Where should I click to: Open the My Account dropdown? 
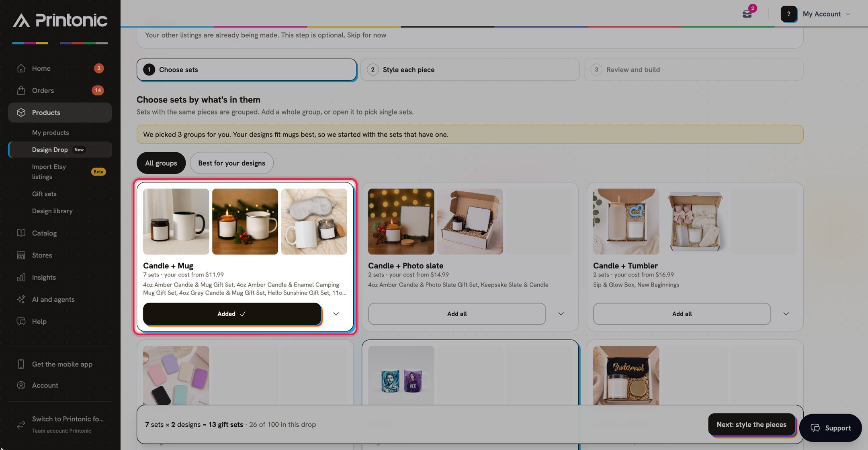click(x=826, y=14)
